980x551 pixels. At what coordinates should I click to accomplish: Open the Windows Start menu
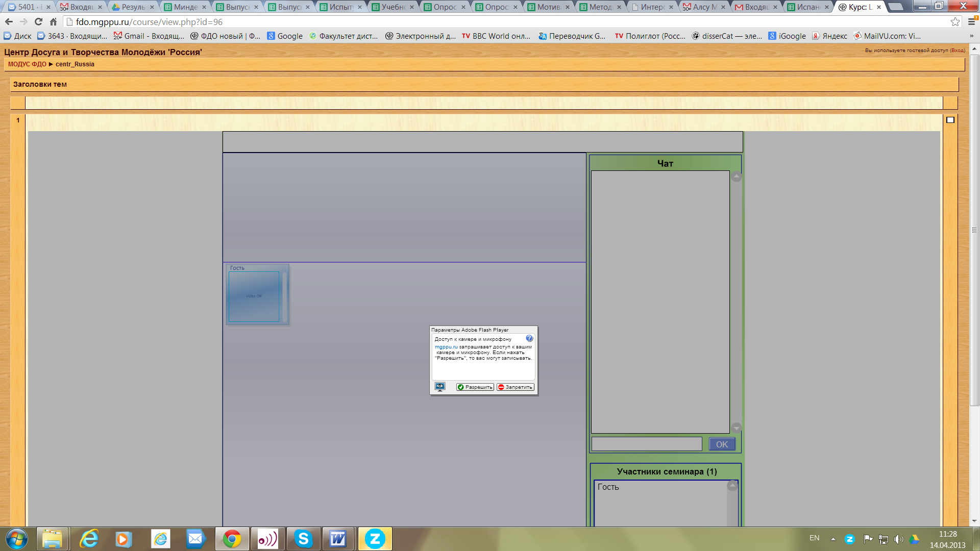(x=16, y=539)
